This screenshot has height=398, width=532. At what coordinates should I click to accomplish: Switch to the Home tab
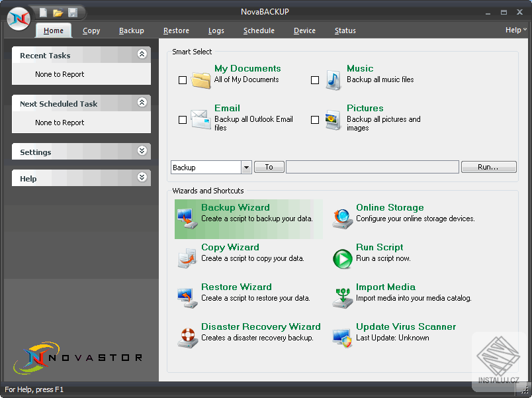click(54, 30)
